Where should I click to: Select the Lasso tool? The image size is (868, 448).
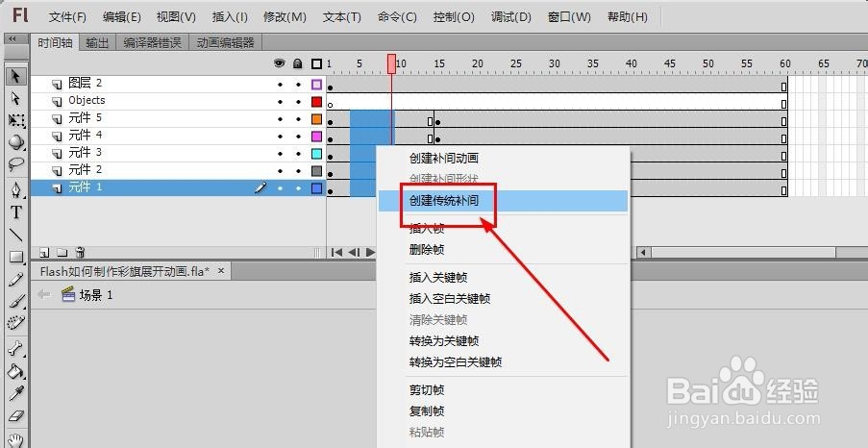click(16, 164)
